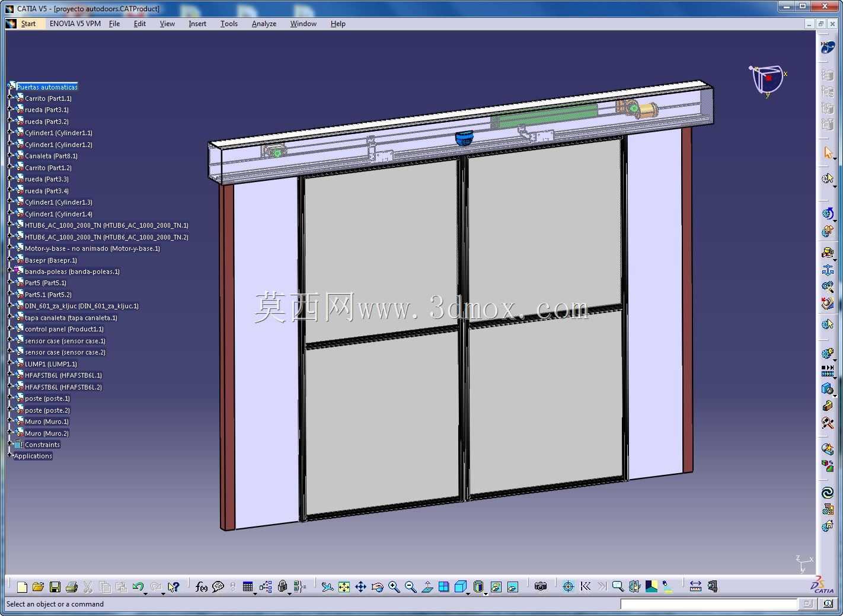The width and height of the screenshot is (843, 616).
Task: Open the Design Table dropdown arrow
Action: point(256,593)
